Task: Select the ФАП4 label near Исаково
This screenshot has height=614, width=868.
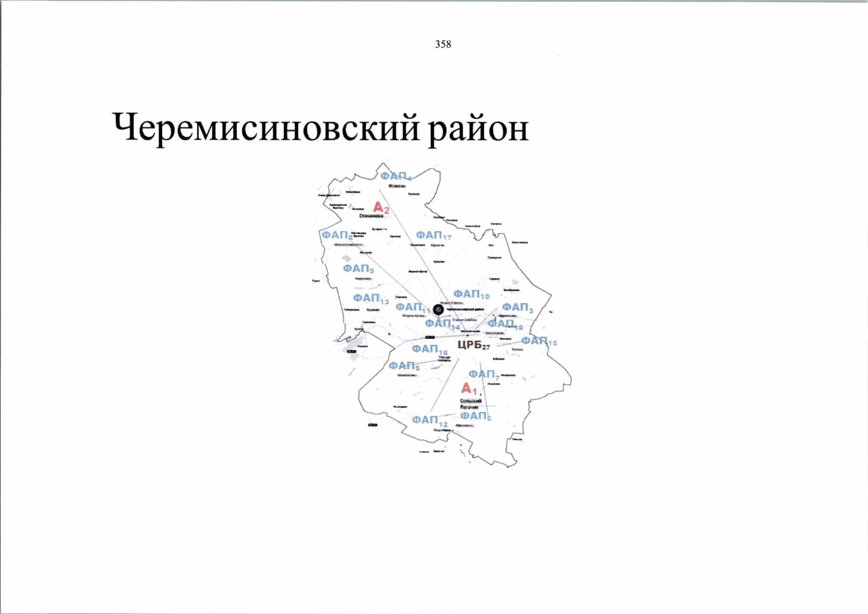Action: (396, 177)
